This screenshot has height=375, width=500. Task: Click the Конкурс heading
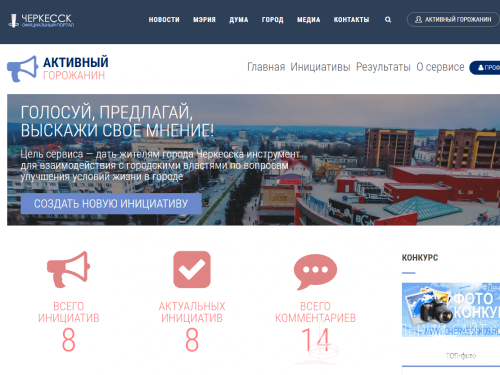pos(420,258)
